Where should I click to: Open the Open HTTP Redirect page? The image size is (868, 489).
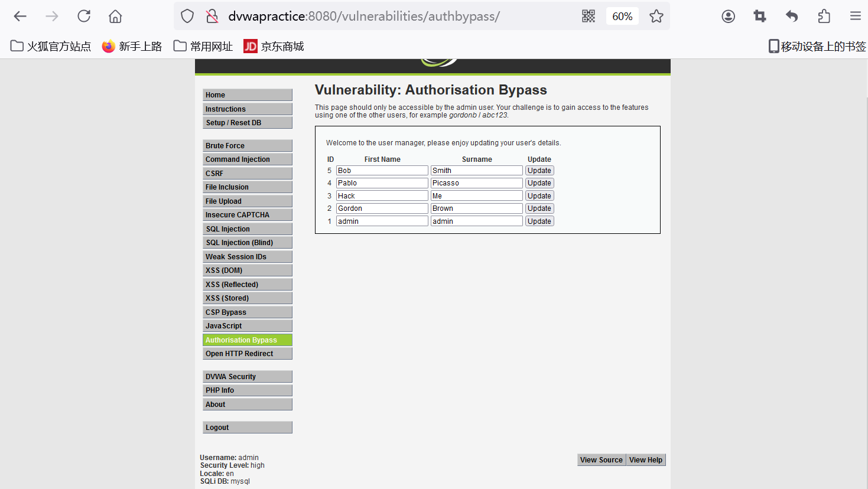point(248,354)
